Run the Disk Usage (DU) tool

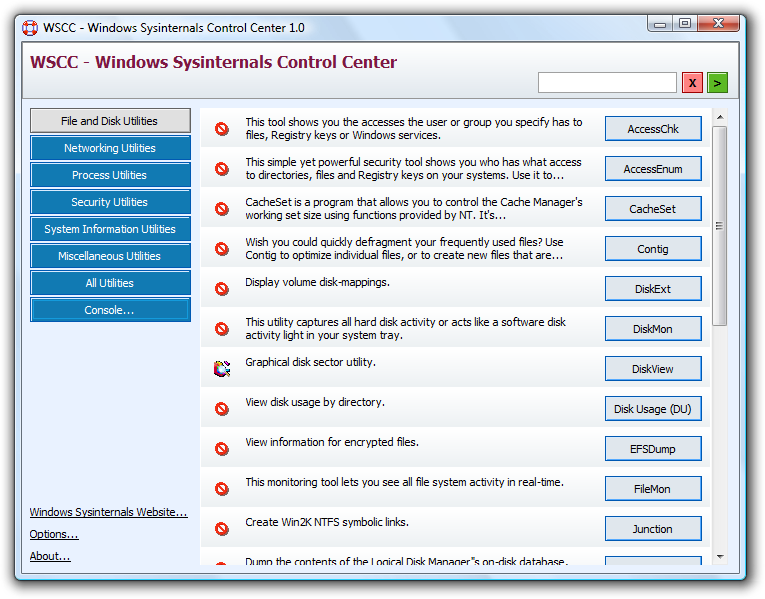(653, 409)
